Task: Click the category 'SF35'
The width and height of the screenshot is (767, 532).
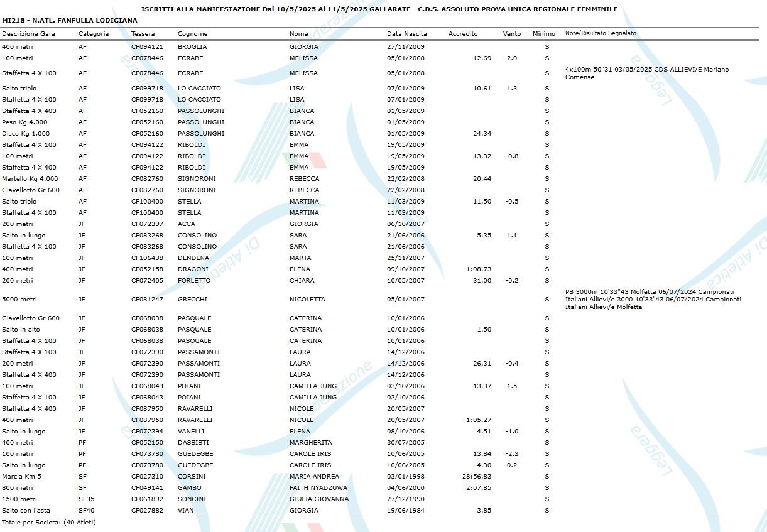Action: point(86,499)
